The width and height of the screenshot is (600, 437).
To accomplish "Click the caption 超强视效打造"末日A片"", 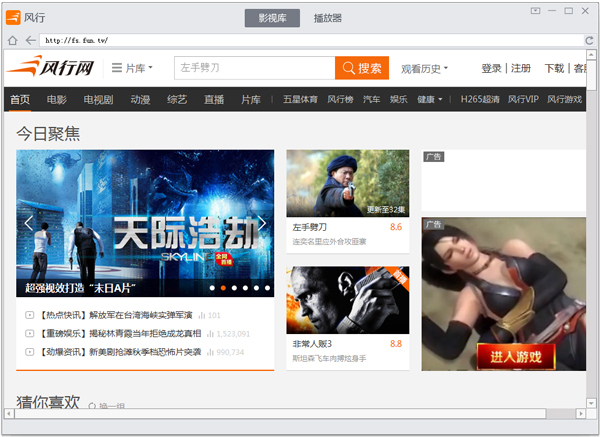I will pyautogui.click(x=80, y=288).
